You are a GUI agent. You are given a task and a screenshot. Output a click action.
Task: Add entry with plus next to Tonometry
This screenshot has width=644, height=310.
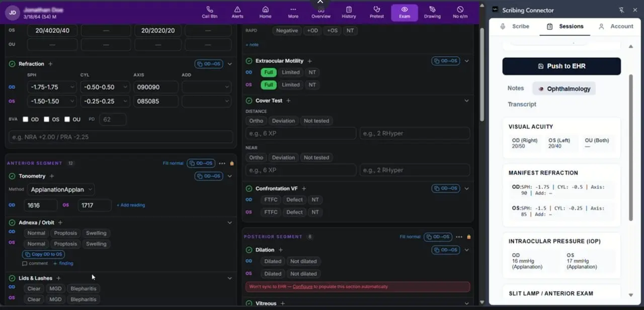tap(52, 176)
